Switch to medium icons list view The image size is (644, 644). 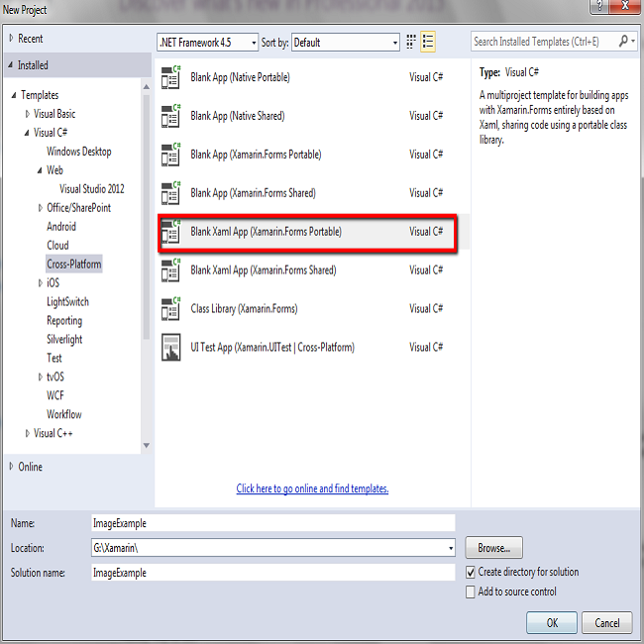(x=428, y=42)
